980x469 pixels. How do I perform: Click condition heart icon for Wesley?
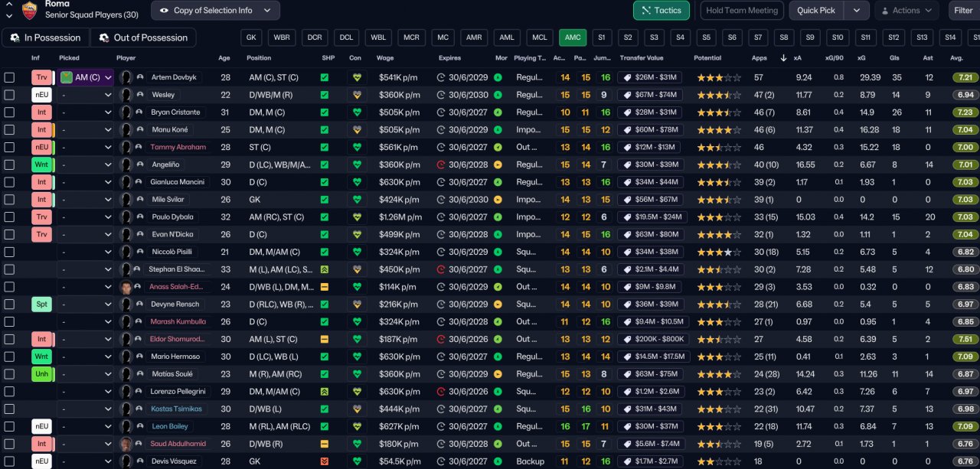[356, 95]
